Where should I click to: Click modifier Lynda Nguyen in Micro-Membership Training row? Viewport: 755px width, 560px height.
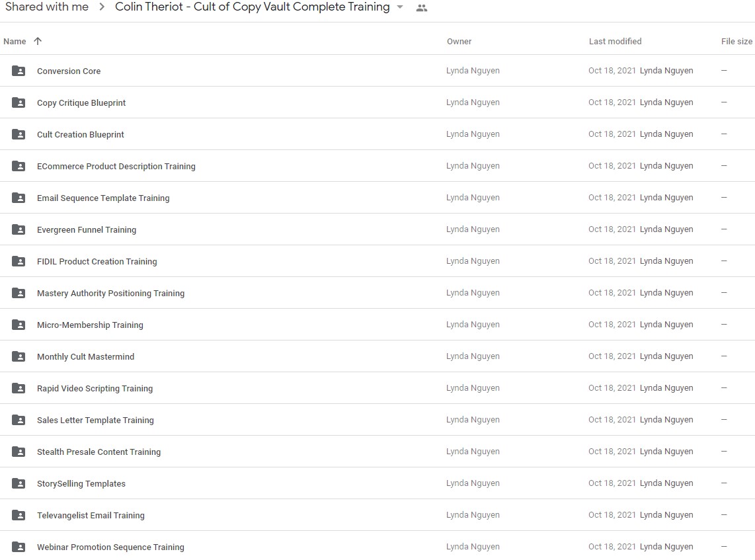click(x=666, y=325)
